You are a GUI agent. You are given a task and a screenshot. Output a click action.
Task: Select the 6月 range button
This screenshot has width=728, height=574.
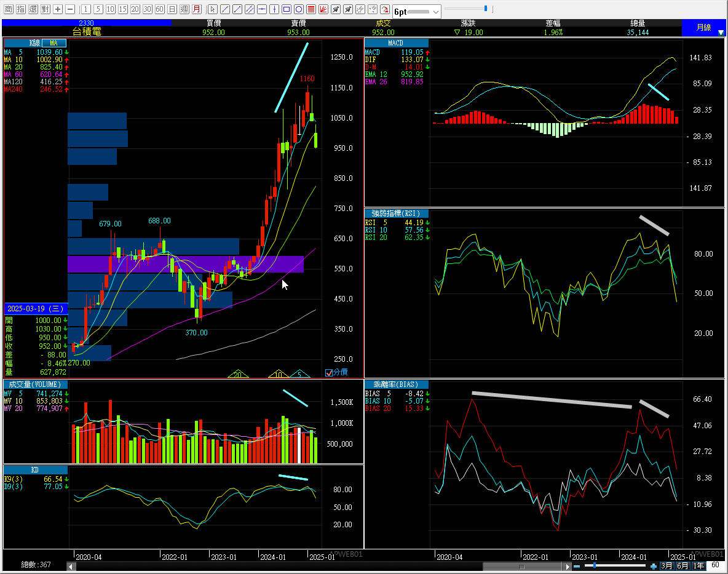682,565
